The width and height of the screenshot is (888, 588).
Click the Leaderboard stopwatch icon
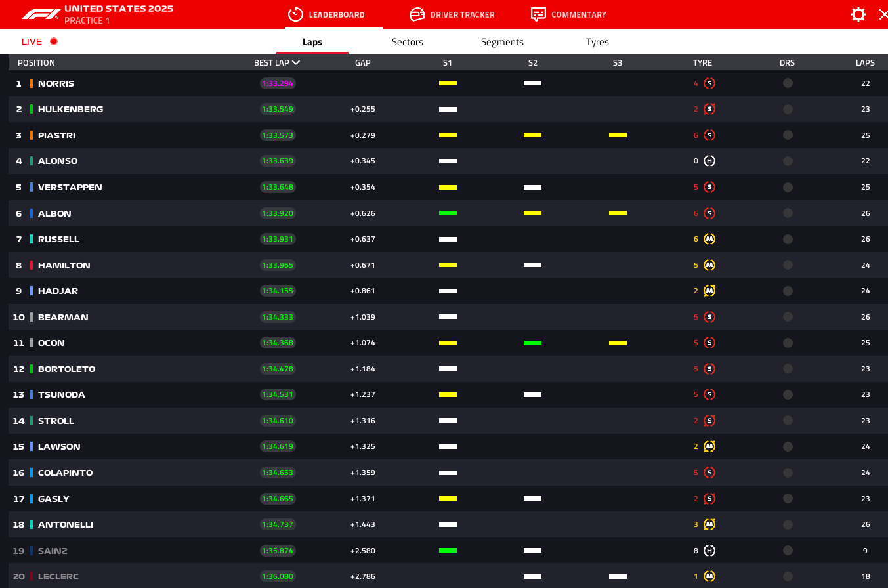295,14
